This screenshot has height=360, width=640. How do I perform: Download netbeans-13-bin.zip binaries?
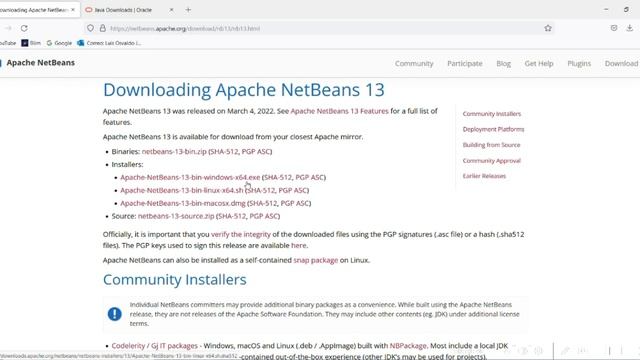pos(174,151)
